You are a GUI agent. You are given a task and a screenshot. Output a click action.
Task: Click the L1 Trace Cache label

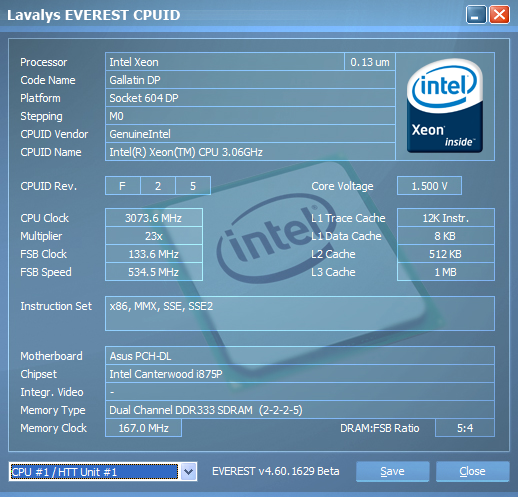coord(348,218)
